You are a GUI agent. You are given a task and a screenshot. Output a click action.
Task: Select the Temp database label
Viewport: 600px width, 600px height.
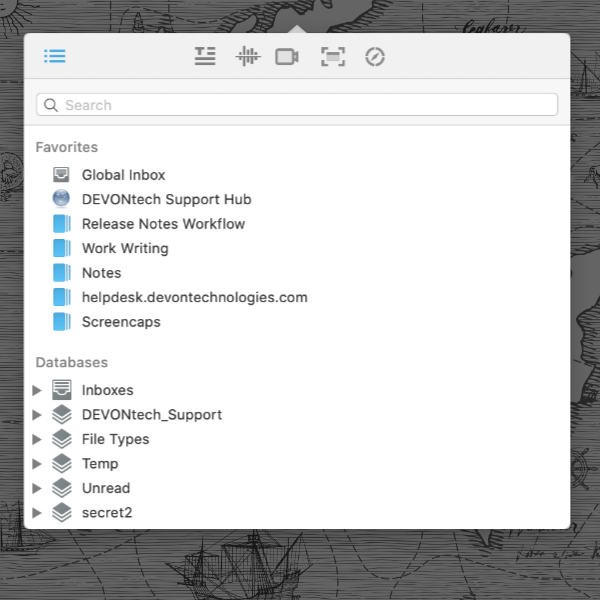(x=100, y=463)
